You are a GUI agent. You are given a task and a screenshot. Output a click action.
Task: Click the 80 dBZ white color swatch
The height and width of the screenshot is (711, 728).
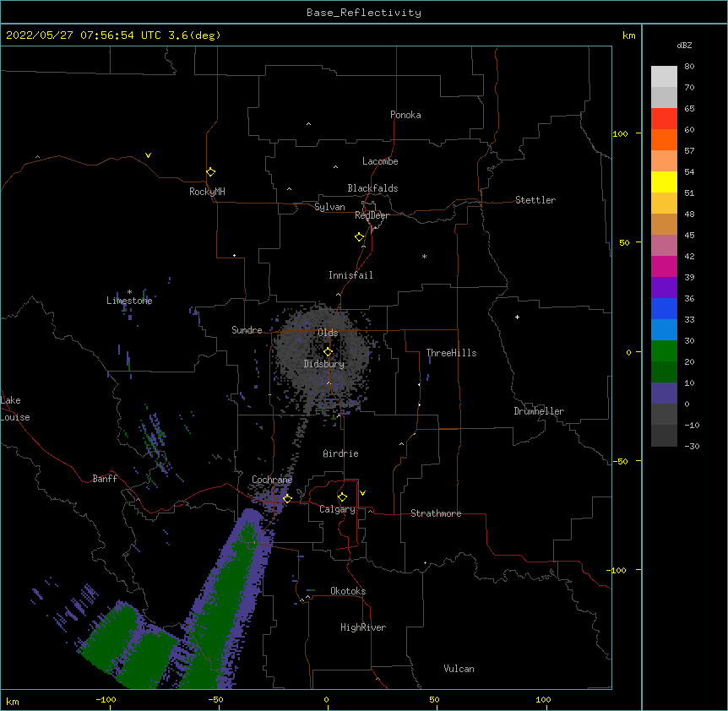click(664, 77)
